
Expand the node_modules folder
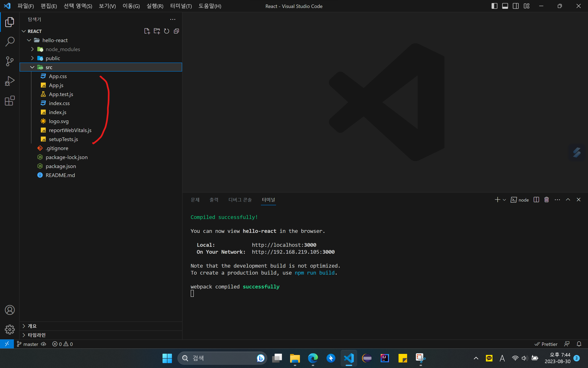[32, 49]
